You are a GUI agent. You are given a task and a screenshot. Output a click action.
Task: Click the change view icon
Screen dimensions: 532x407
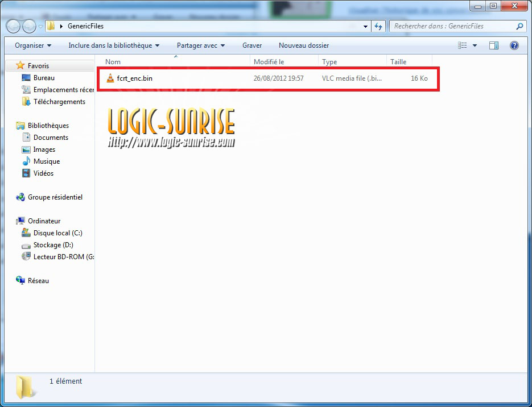click(463, 45)
